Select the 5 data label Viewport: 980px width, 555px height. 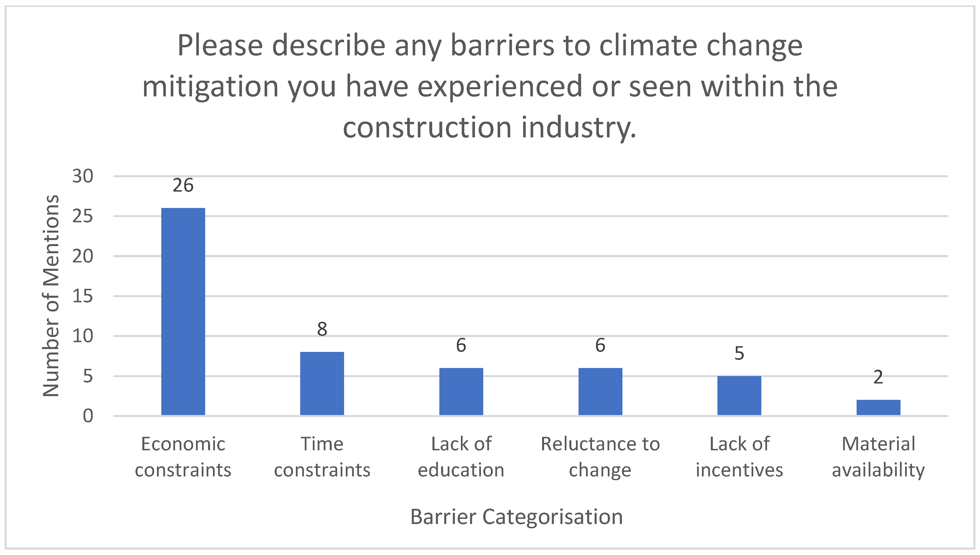(x=739, y=353)
